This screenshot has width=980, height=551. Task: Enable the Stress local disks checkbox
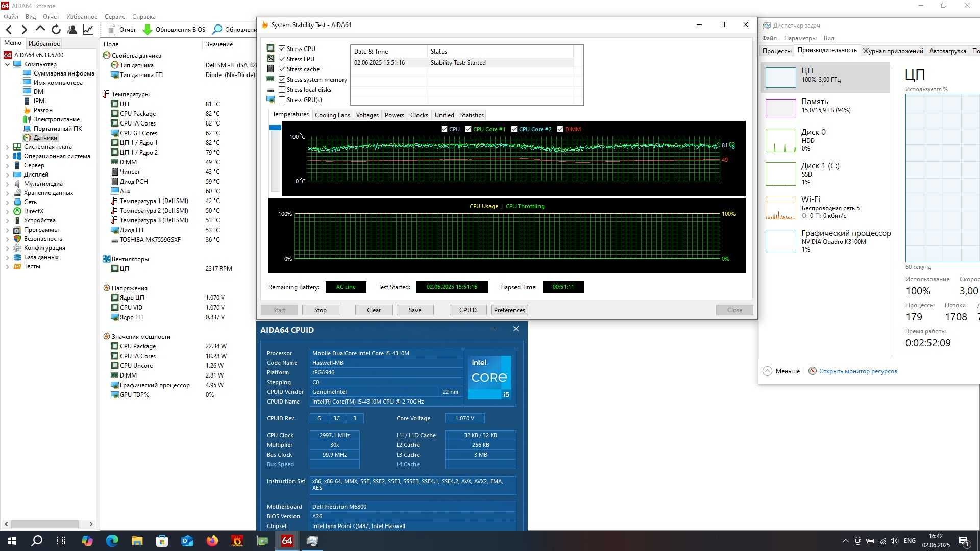(x=282, y=90)
